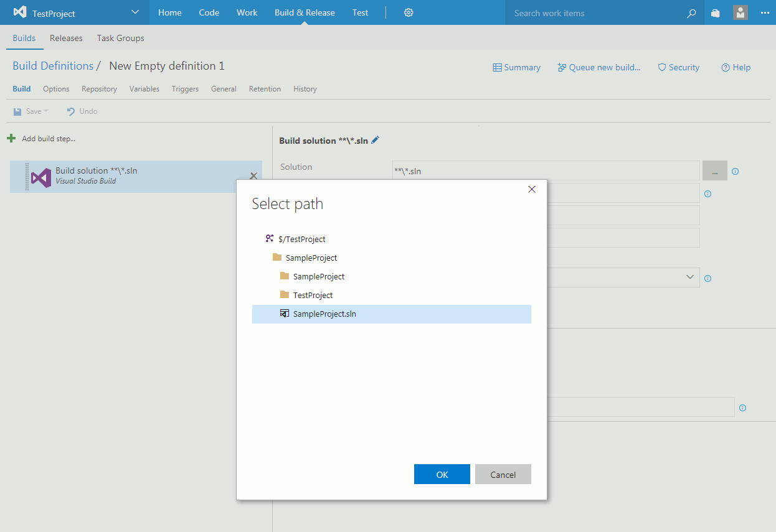Select the SampleProject.sln file in tree
This screenshot has height=532, width=776.
point(324,314)
